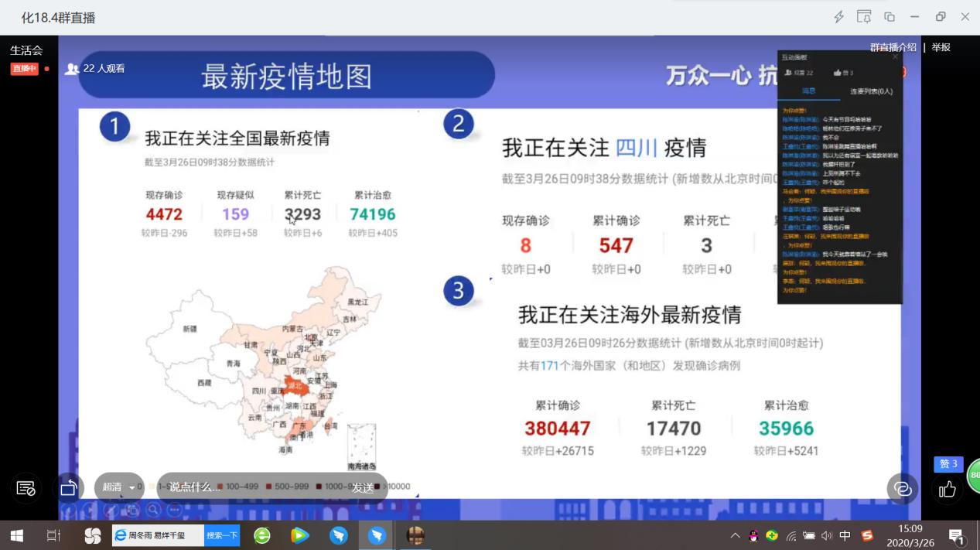The width and height of the screenshot is (980, 550).
Task: Click the rotate screen icon
Action: [x=69, y=488]
